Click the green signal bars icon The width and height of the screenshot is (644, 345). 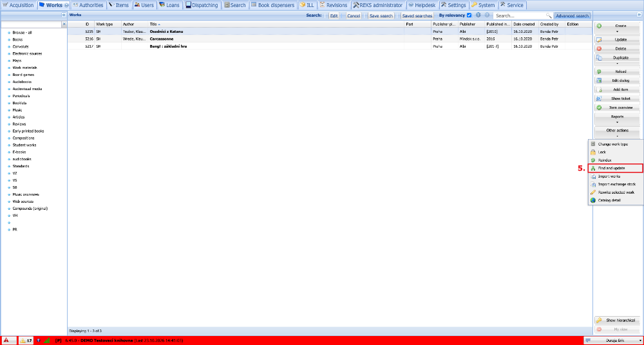[x=47, y=340]
